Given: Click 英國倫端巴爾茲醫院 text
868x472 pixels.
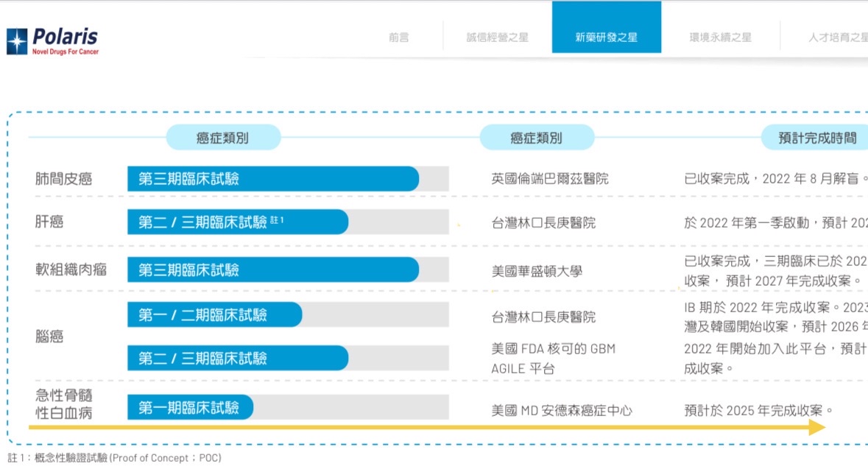Looking at the screenshot, I should coord(550,178).
